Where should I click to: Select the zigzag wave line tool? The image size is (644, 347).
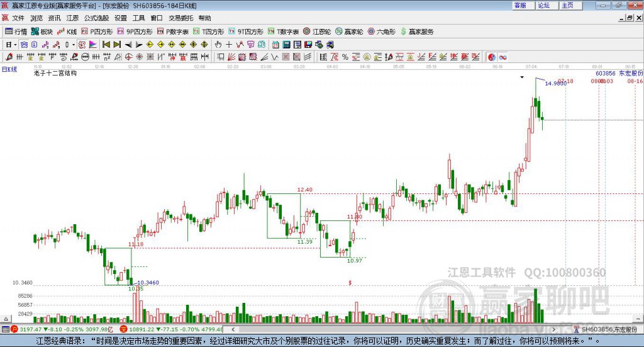pyautogui.click(x=275, y=57)
